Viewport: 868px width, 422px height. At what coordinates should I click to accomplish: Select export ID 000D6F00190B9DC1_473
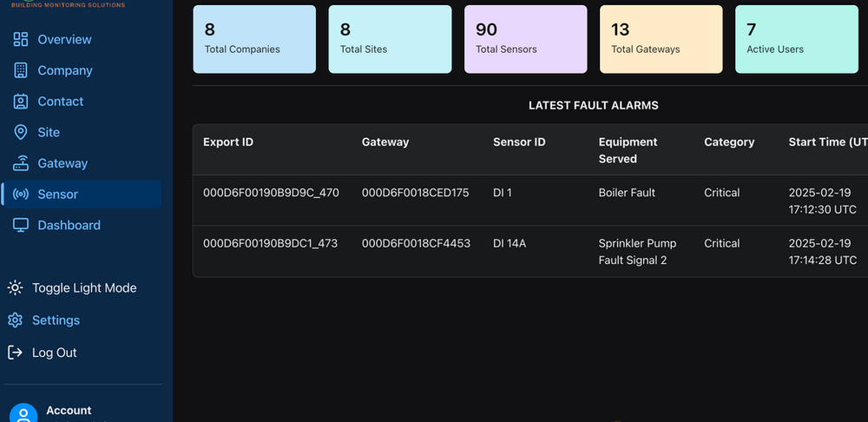pos(270,243)
